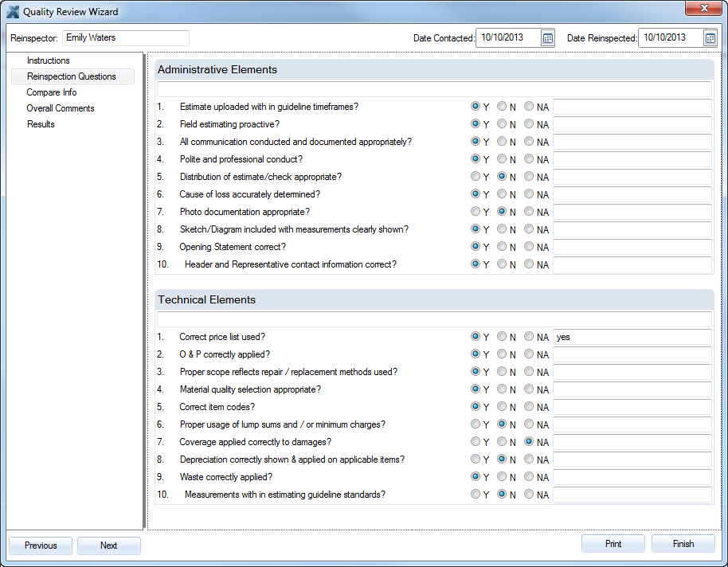The height and width of the screenshot is (567, 728).
Task: Click the Xactimate app icon in title bar
Action: [x=13, y=12]
